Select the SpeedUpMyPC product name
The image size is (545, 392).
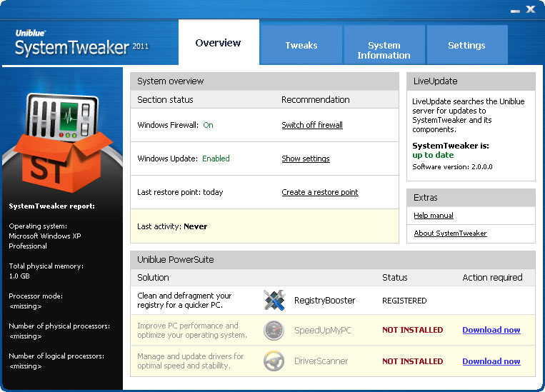[323, 330]
